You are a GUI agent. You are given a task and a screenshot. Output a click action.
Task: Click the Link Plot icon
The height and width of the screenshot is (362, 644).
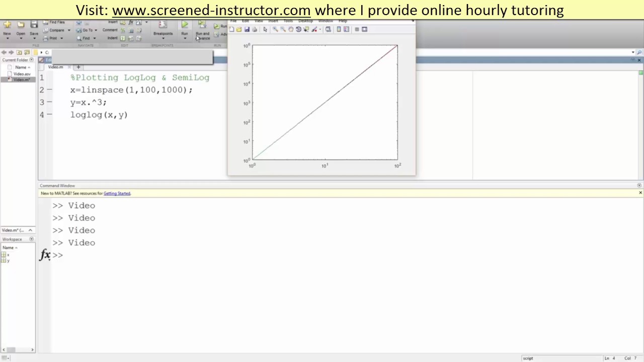coord(328,29)
